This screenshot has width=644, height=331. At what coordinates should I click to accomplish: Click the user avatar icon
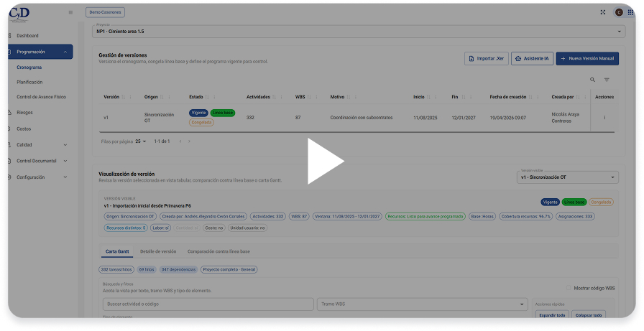coord(619,12)
